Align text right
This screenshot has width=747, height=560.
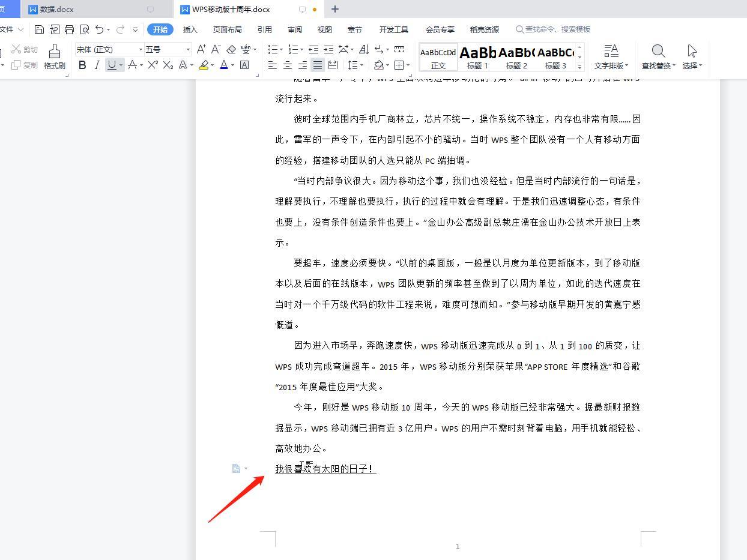click(303, 65)
